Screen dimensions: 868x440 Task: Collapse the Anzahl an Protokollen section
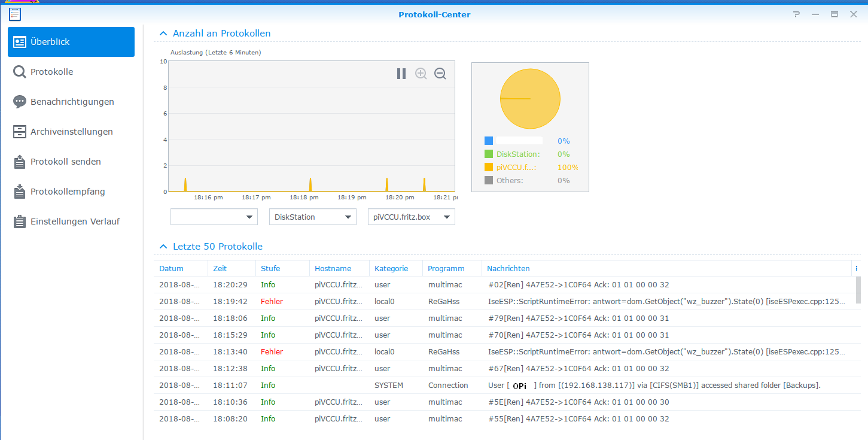point(163,34)
